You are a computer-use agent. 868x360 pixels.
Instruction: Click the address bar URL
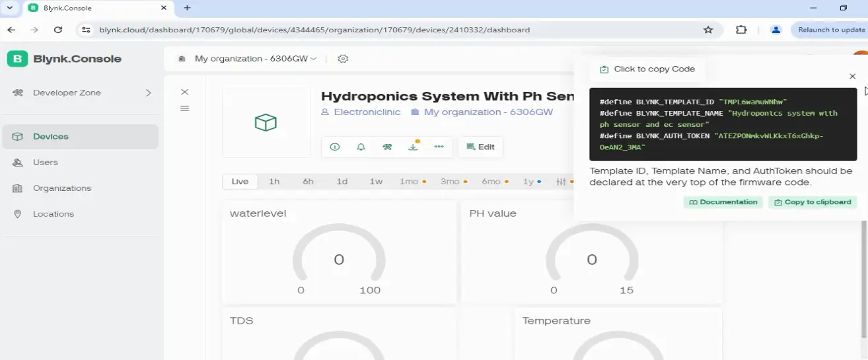314,30
